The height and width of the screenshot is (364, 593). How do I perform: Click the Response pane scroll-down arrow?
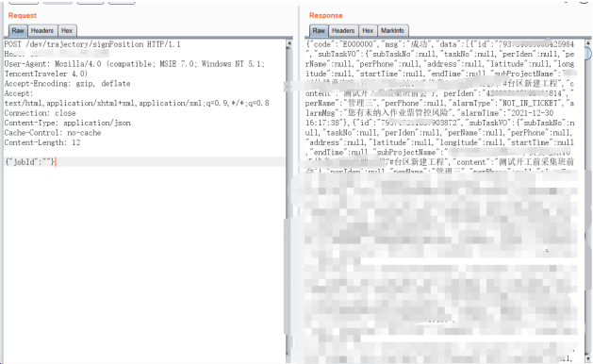(588, 358)
